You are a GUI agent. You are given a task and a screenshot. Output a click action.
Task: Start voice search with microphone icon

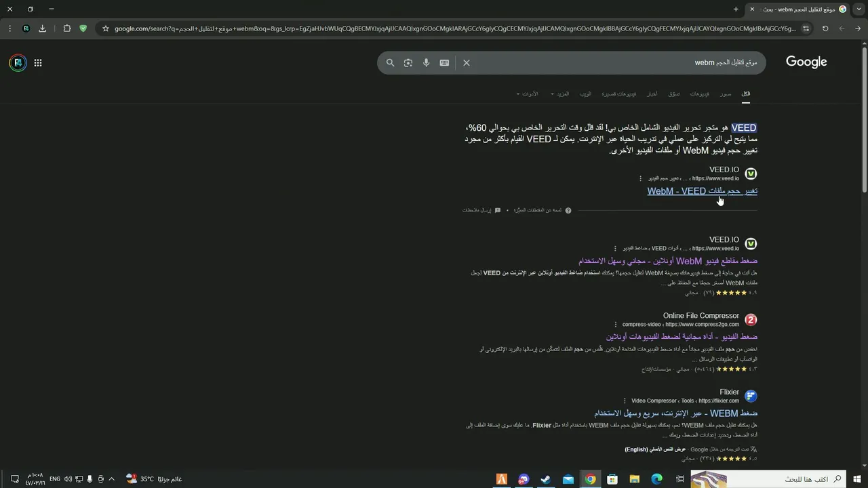point(426,62)
